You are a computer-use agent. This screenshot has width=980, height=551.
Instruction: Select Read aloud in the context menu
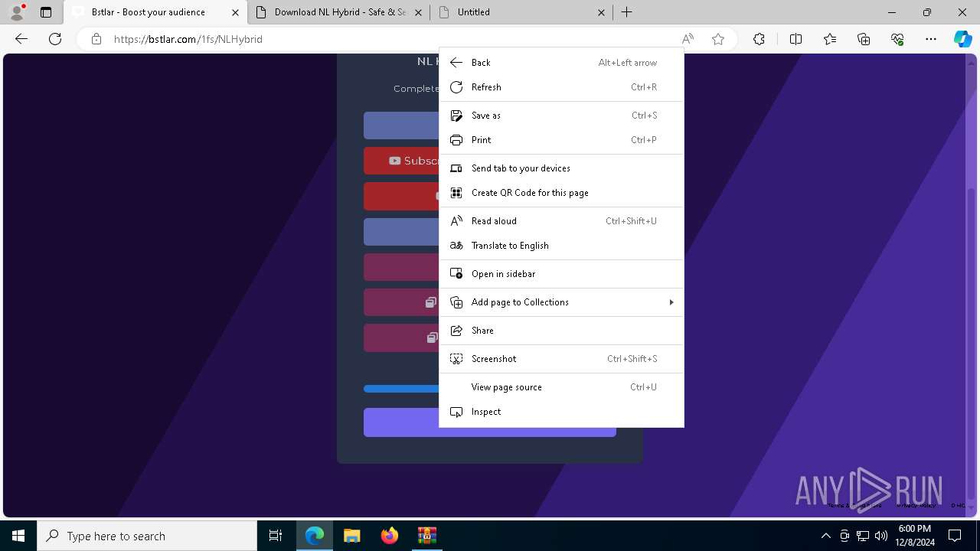click(x=561, y=221)
